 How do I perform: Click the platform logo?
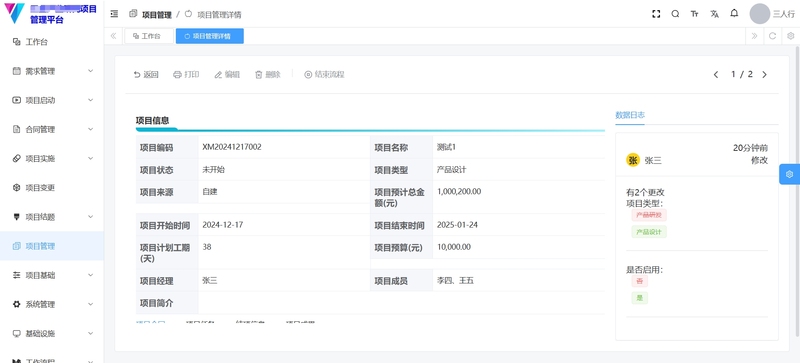click(14, 13)
